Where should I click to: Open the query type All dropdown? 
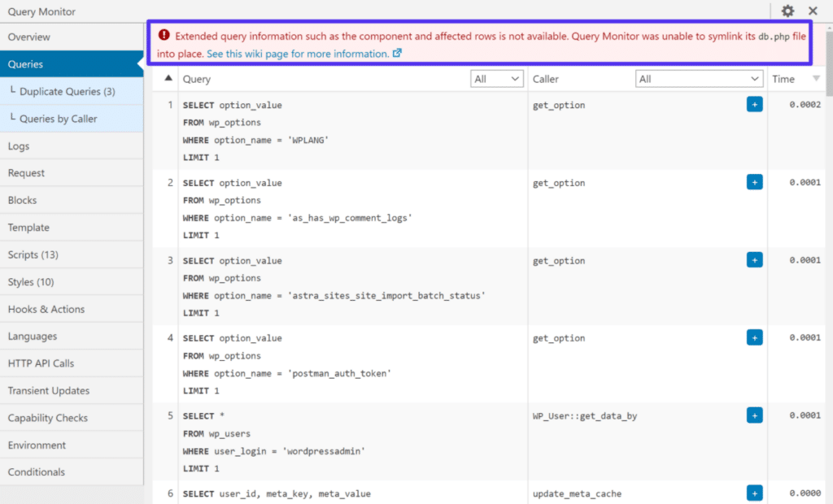[x=498, y=78]
